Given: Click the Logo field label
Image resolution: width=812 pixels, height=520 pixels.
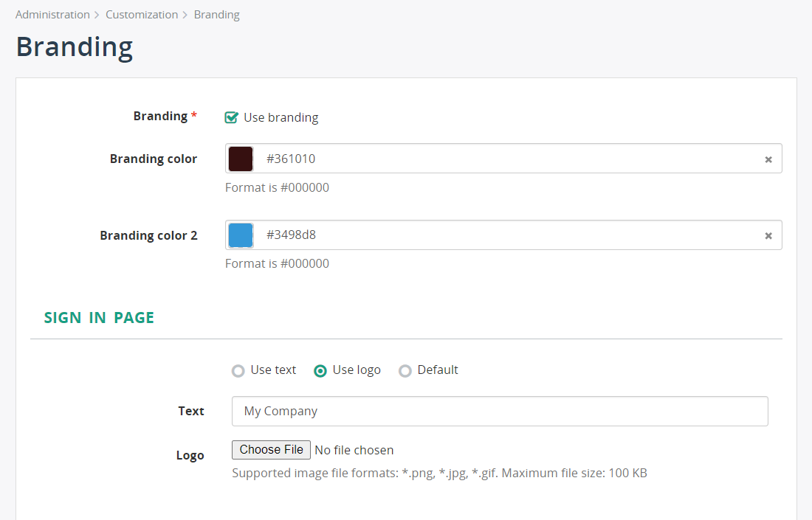Looking at the screenshot, I should click(x=190, y=455).
